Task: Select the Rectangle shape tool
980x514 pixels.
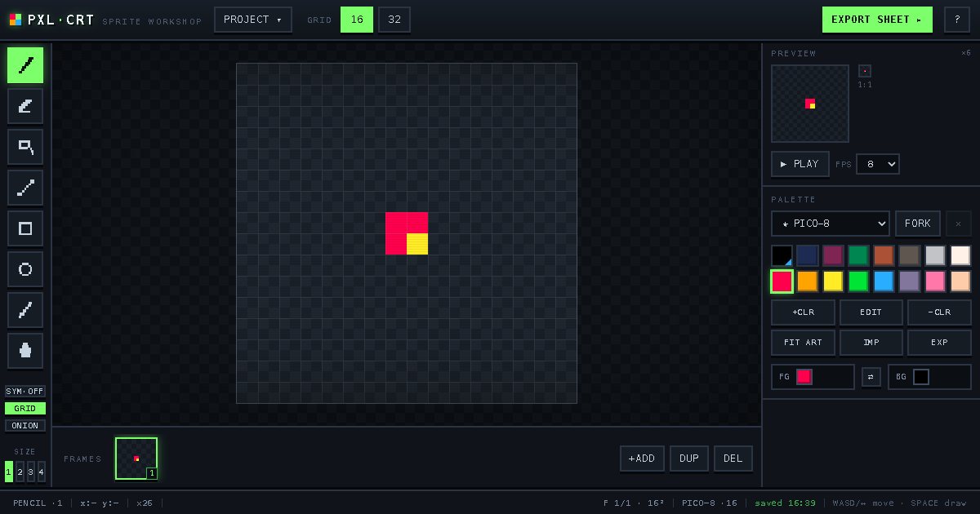Action: point(25,228)
